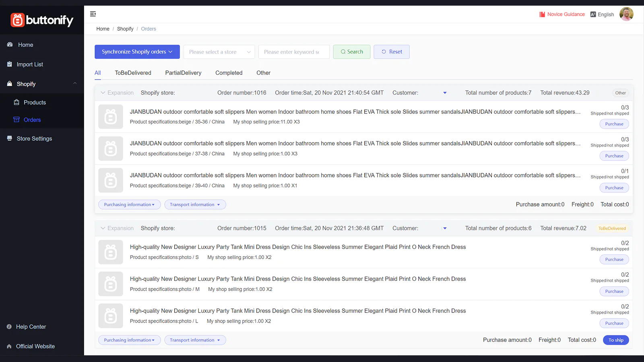Click the keyword search input field
The image size is (644, 362).
pos(294,52)
